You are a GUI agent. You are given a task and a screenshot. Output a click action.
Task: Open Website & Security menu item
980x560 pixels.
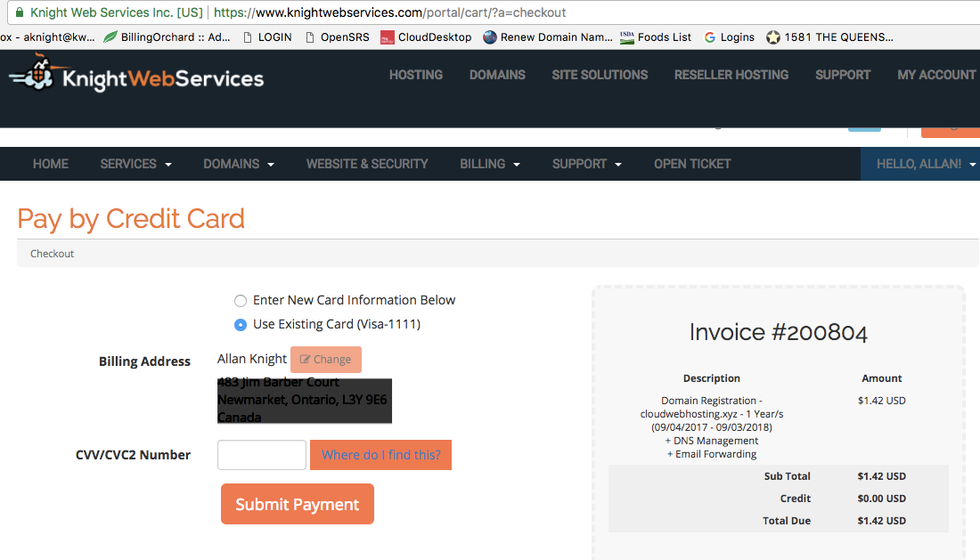pos(367,164)
